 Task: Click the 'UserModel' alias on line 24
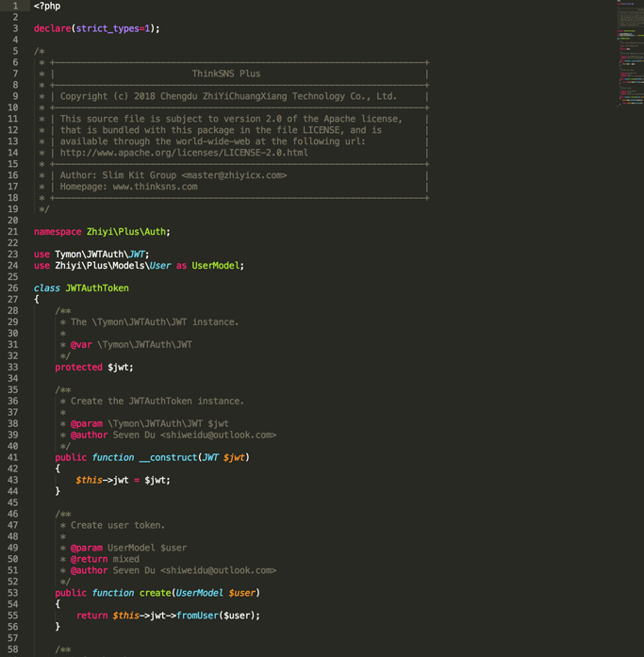(215, 266)
